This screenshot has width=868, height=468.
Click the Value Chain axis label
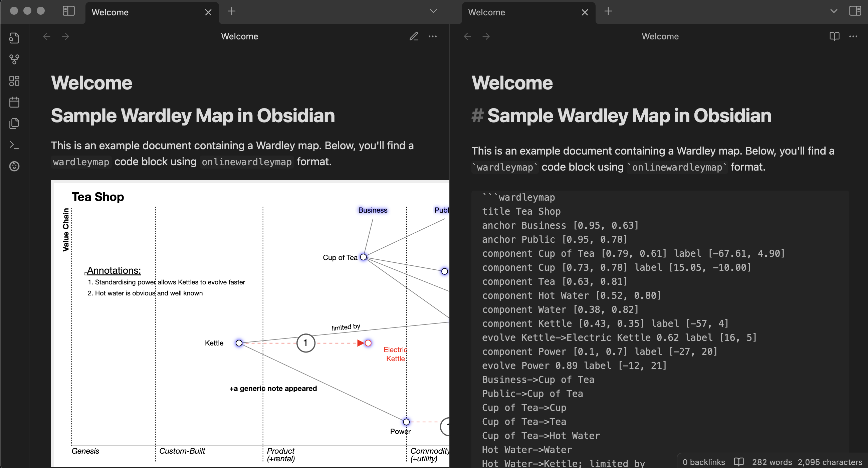pyautogui.click(x=66, y=230)
